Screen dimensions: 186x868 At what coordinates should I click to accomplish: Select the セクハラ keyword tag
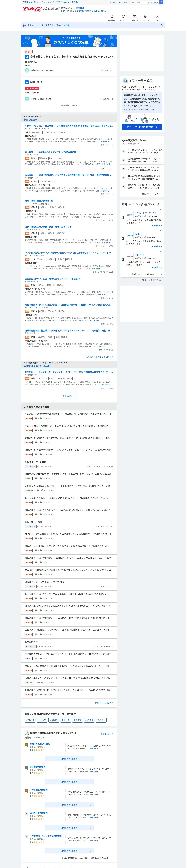click(x=42, y=720)
